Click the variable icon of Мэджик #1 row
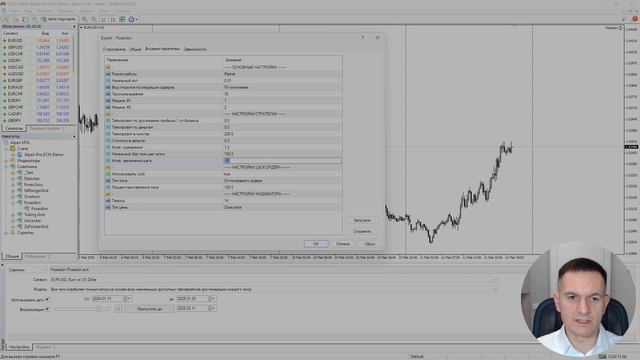This screenshot has height=360, width=640. 108,100
